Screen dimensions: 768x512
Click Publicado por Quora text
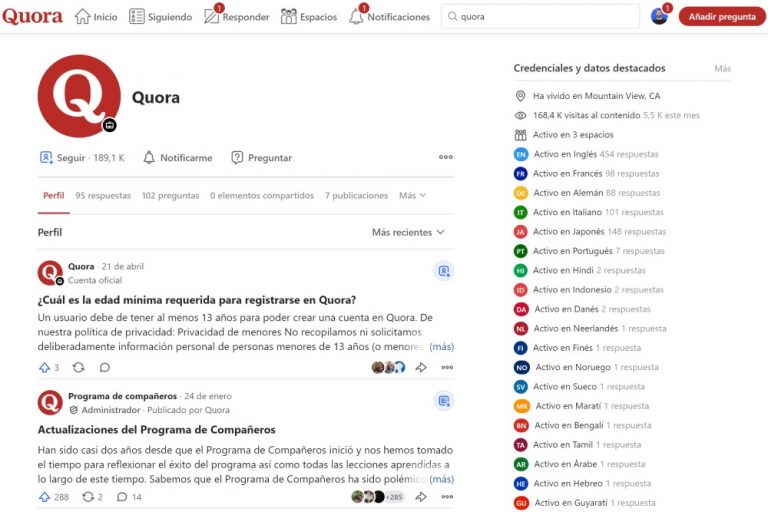coord(188,410)
